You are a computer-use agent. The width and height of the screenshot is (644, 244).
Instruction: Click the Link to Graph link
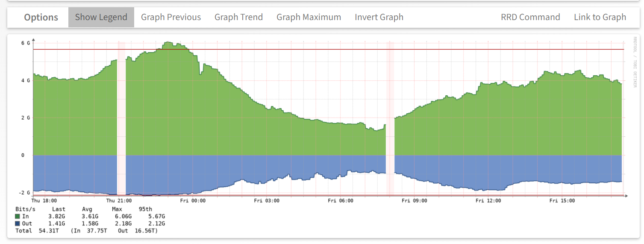tap(600, 17)
